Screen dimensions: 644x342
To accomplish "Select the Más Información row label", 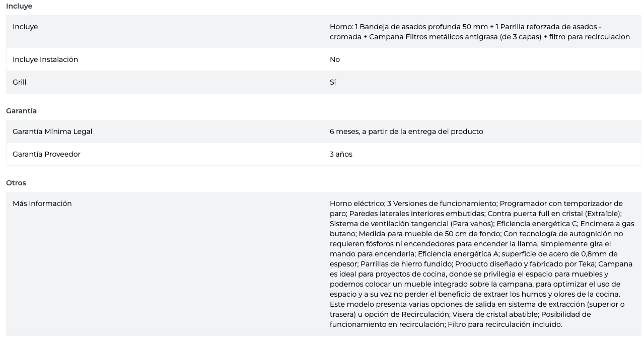I will click(42, 203).
